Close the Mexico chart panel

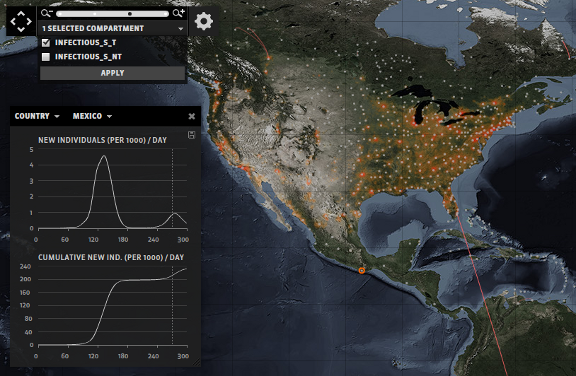click(x=192, y=116)
